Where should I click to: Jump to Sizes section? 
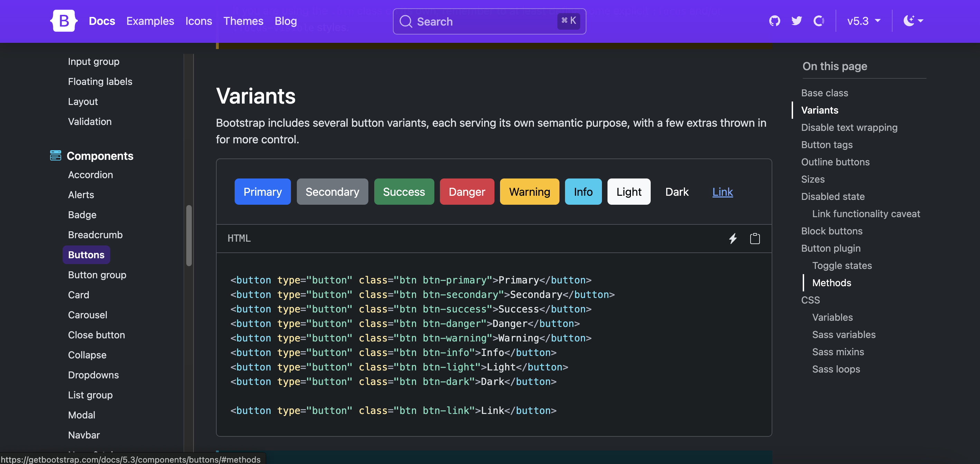pyautogui.click(x=813, y=179)
